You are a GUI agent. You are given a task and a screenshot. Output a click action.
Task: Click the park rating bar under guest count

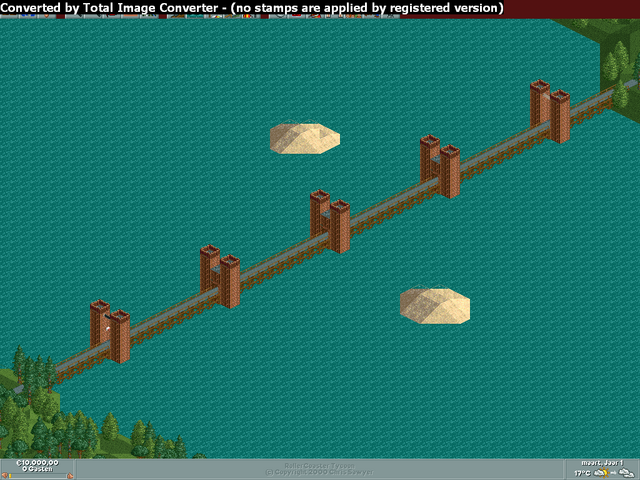coord(37,476)
